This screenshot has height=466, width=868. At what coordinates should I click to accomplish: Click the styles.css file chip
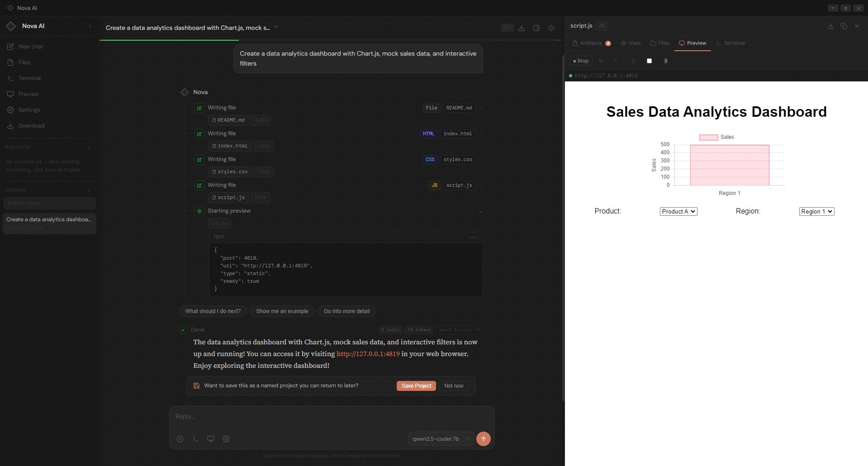(x=230, y=172)
